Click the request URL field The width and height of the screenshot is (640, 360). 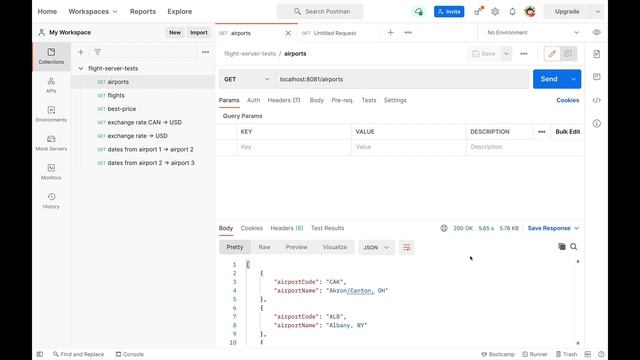[402, 79]
